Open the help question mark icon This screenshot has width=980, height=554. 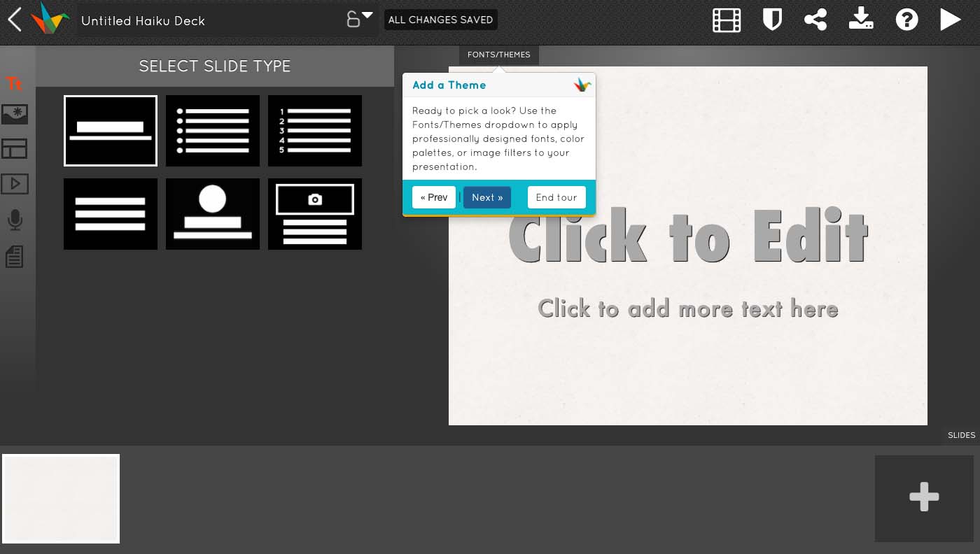906,20
